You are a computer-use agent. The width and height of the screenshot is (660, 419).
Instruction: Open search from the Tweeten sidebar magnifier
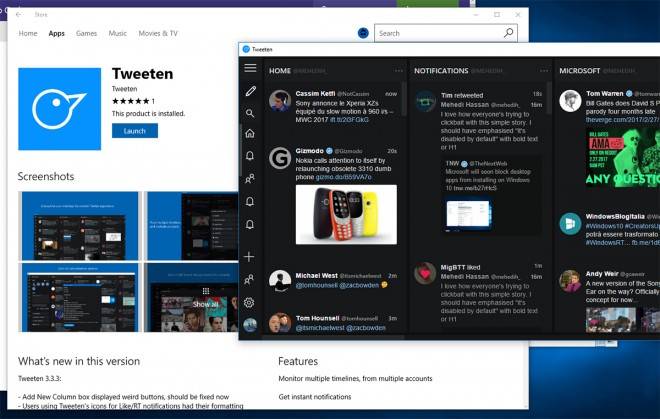pos(250,113)
